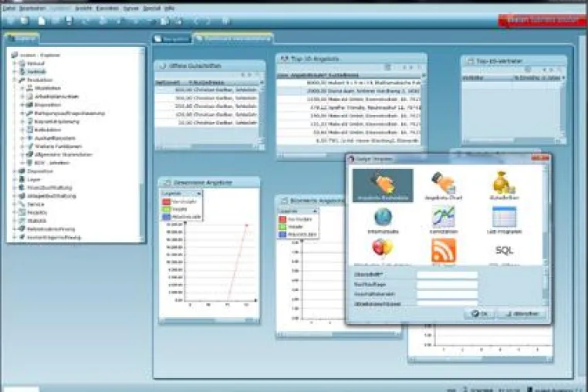Click the third input field in gadget dialog

click(x=447, y=295)
